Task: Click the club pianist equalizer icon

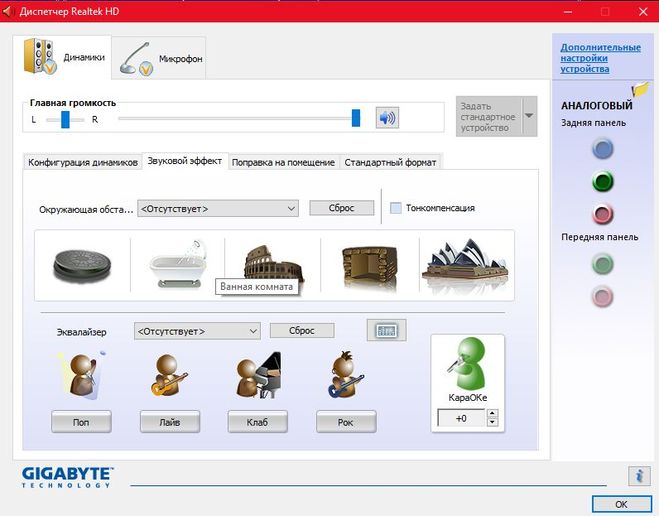Action: pyautogui.click(x=258, y=375)
